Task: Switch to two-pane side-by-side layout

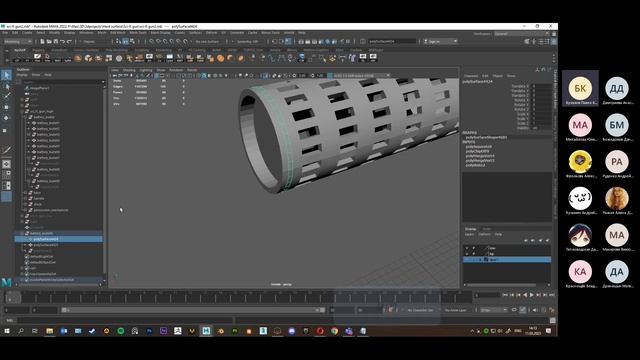Action: [x=6, y=186]
